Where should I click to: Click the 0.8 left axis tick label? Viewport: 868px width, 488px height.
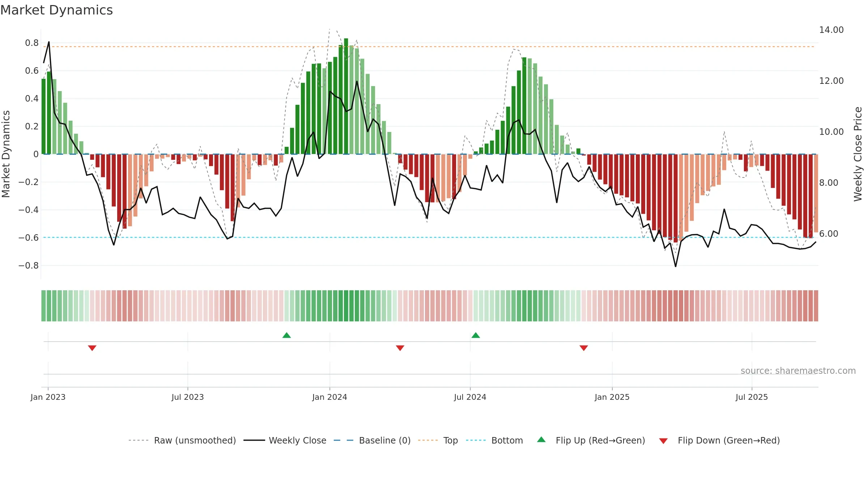[32, 43]
